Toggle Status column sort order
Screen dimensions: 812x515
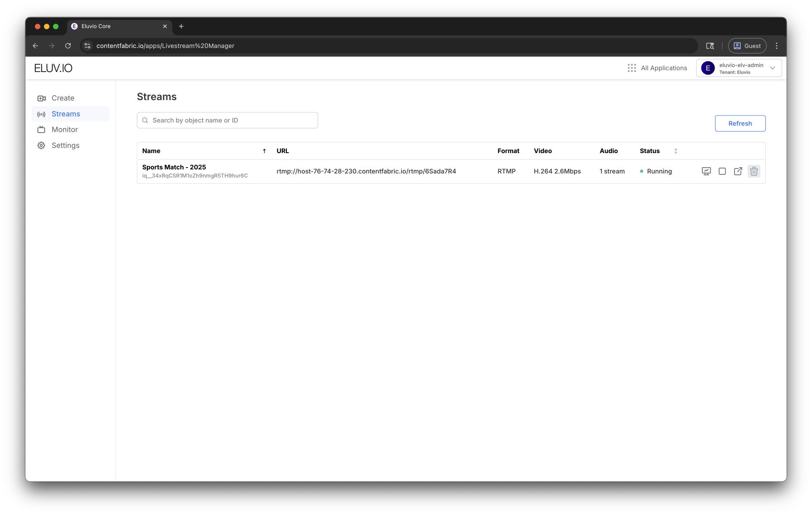pyautogui.click(x=676, y=151)
